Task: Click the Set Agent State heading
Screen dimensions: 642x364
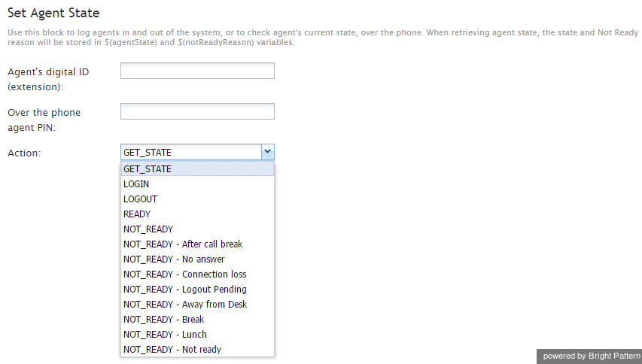Action: click(x=53, y=13)
